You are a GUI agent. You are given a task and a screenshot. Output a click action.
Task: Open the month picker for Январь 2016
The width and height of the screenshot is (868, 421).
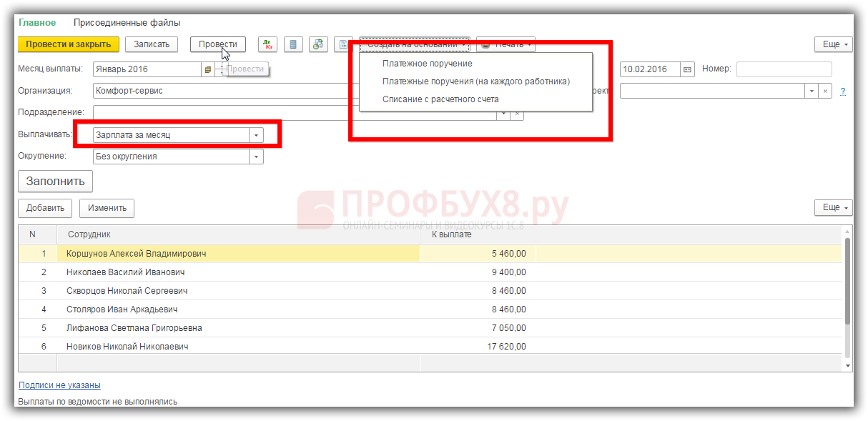tap(208, 69)
